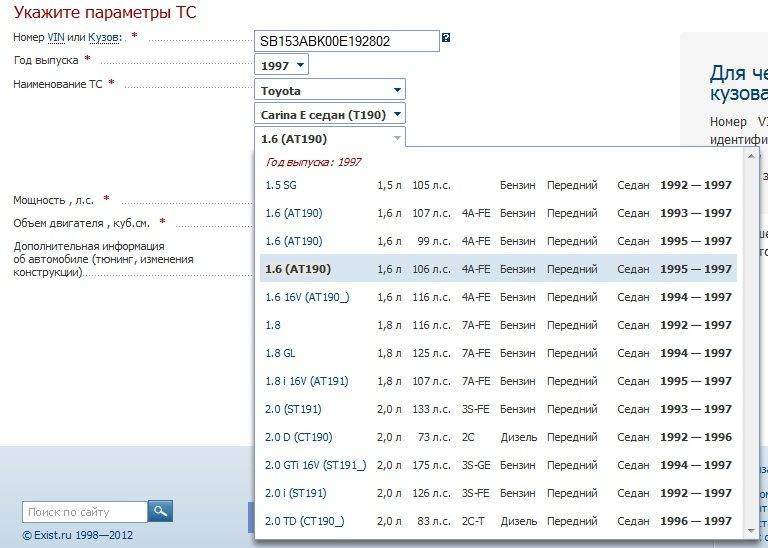Open the year 1997 dropdown
The width and height of the screenshot is (768, 548).
281,65
